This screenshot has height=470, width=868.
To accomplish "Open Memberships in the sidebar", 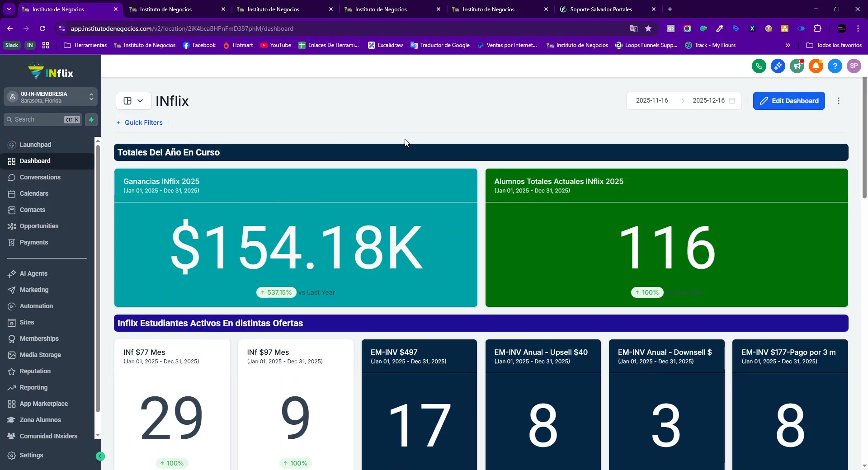I will [47, 338].
